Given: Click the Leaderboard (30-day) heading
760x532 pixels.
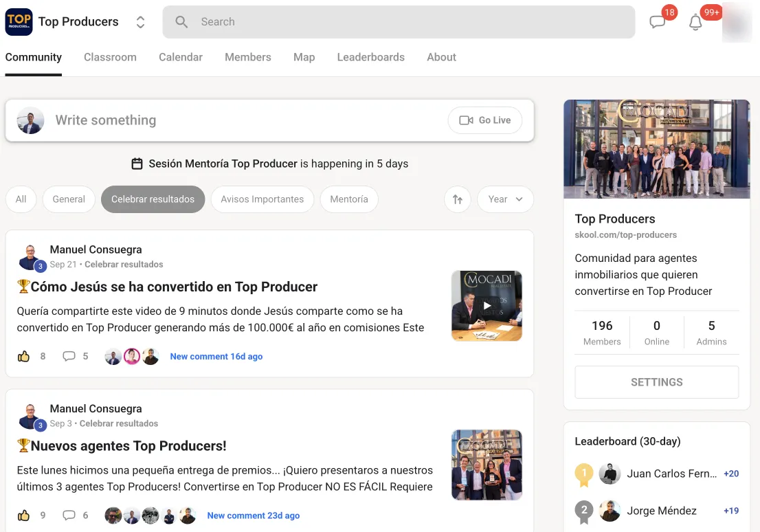Looking at the screenshot, I should 627,441.
